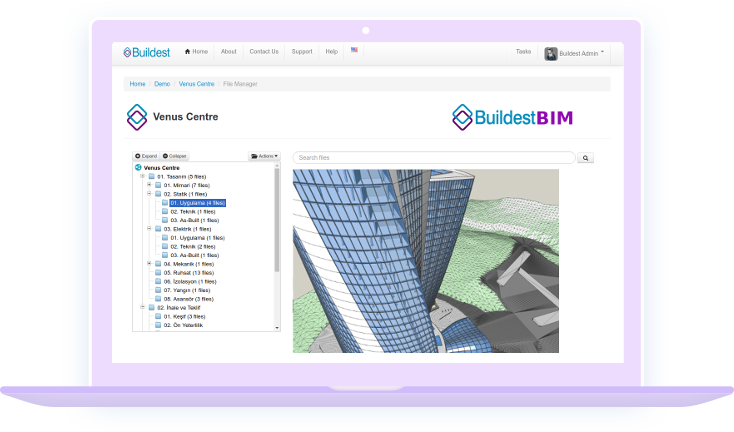Viewport: 734px width, 432px height.
Task: Click folder icon beside 05. Ruhsat
Action: pos(158,272)
